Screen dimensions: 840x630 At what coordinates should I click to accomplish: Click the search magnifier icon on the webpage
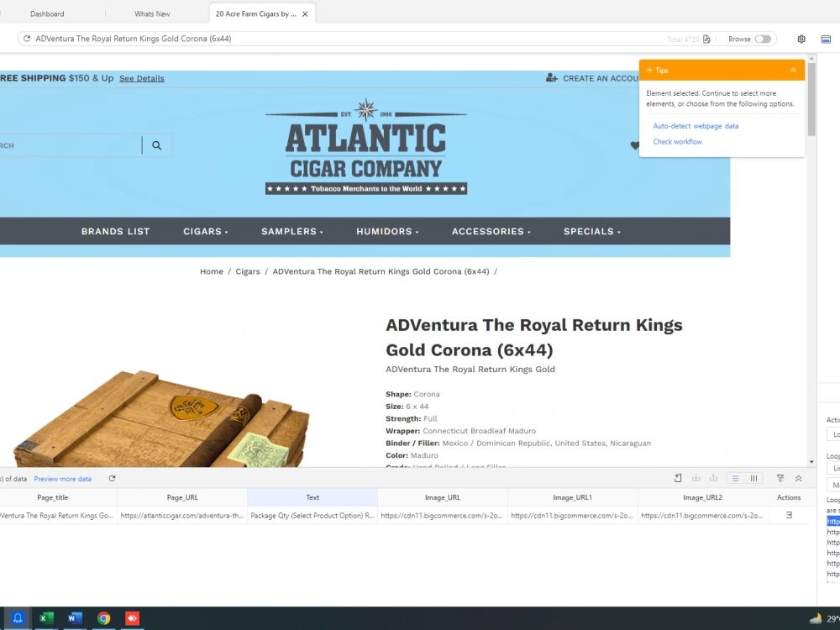tap(156, 145)
